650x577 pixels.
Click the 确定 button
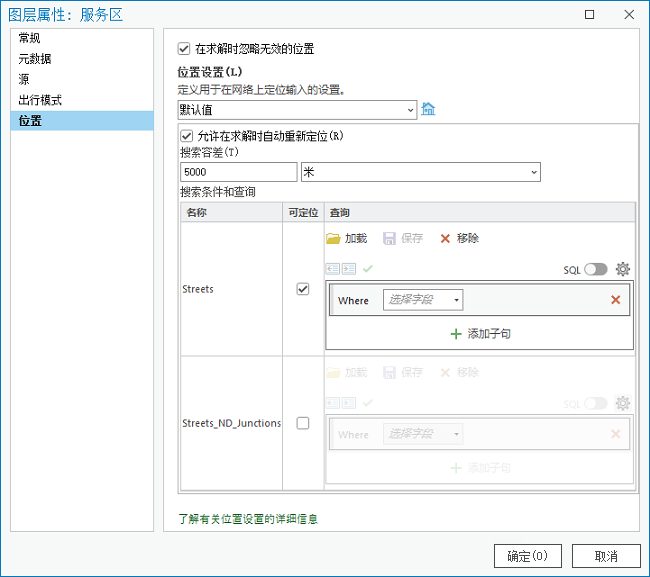[x=527, y=556]
